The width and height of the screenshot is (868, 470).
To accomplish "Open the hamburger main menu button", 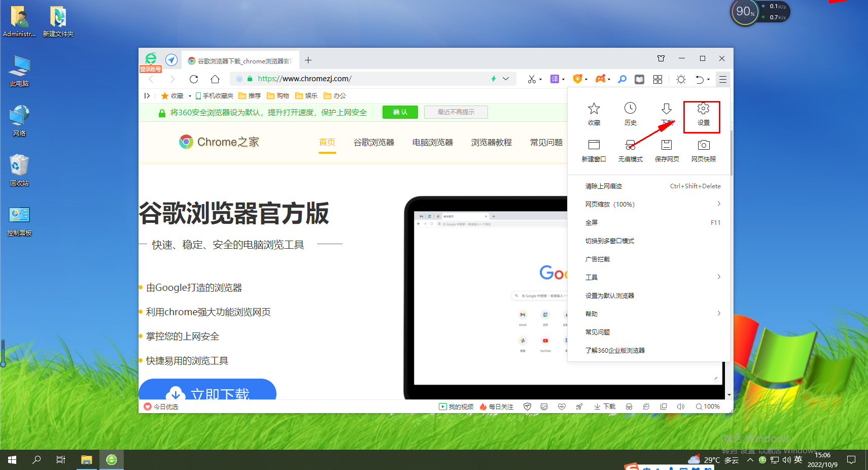I will coord(723,79).
